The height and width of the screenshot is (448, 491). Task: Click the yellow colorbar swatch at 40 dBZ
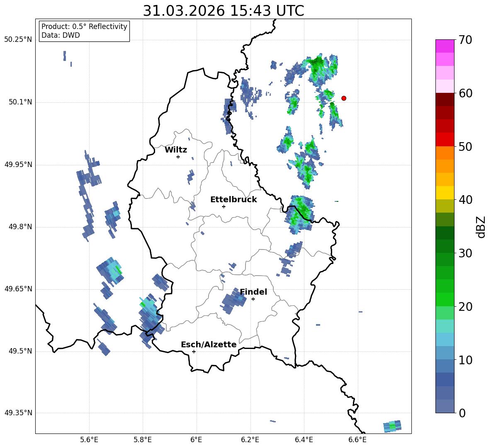[445, 193]
